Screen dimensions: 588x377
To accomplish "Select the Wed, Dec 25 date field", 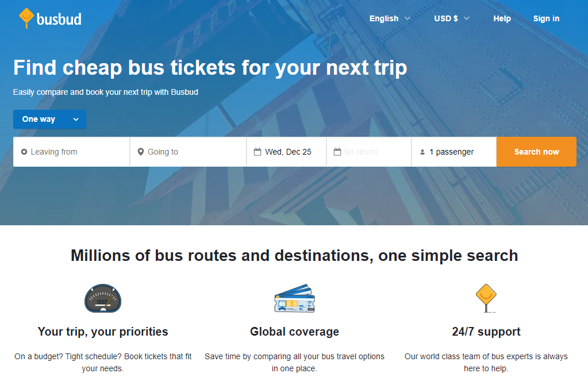I will click(x=287, y=151).
